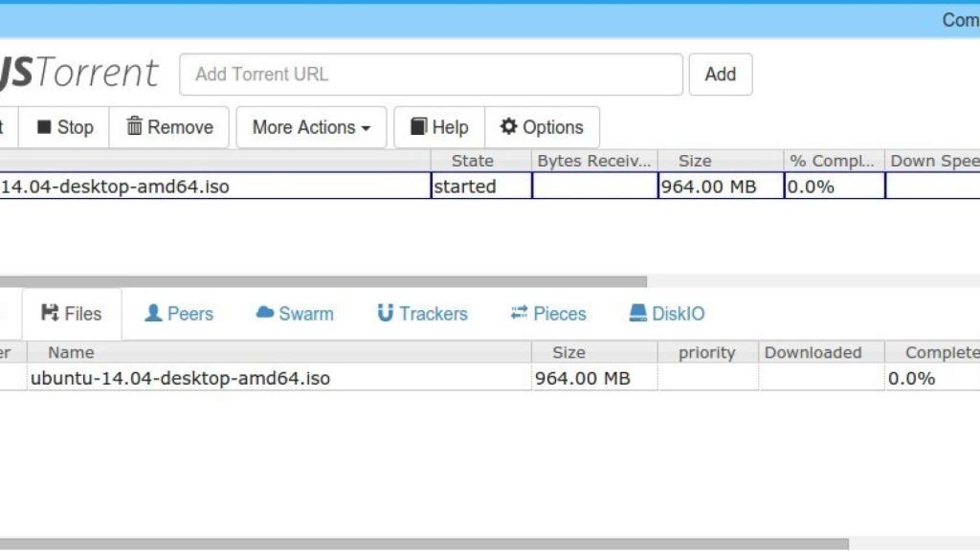Click the Swarm cloud icon
The height and width of the screenshot is (551, 980).
coord(263,313)
